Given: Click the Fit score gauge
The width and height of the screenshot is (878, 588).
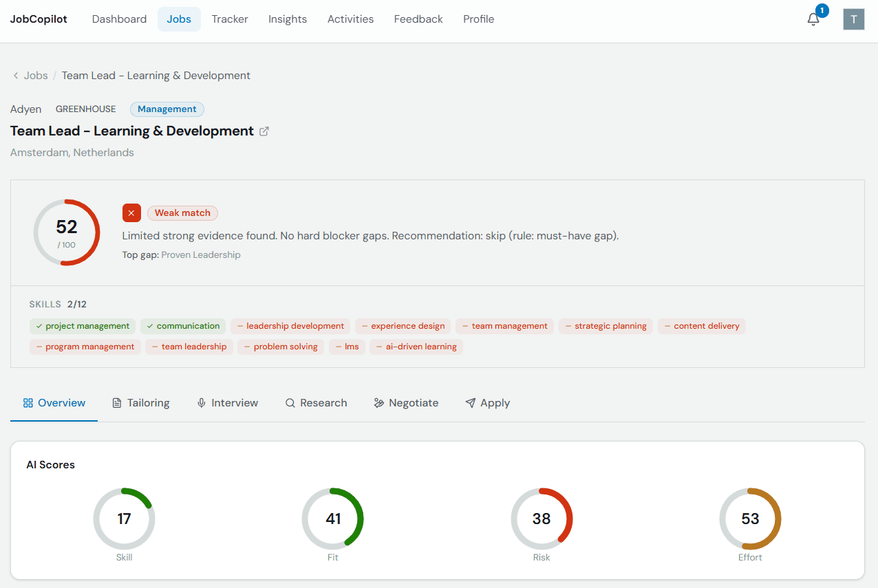Looking at the screenshot, I should [x=333, y=519].
